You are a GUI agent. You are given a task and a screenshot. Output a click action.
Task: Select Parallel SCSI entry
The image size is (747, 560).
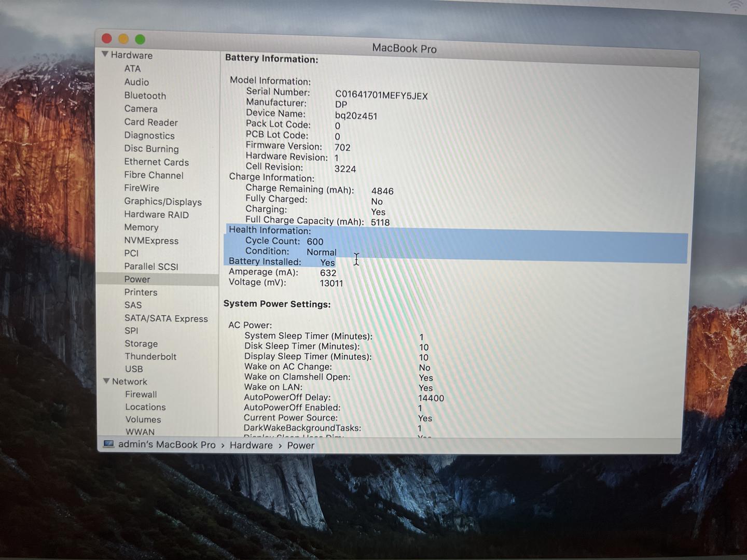(x=151, y=267)
